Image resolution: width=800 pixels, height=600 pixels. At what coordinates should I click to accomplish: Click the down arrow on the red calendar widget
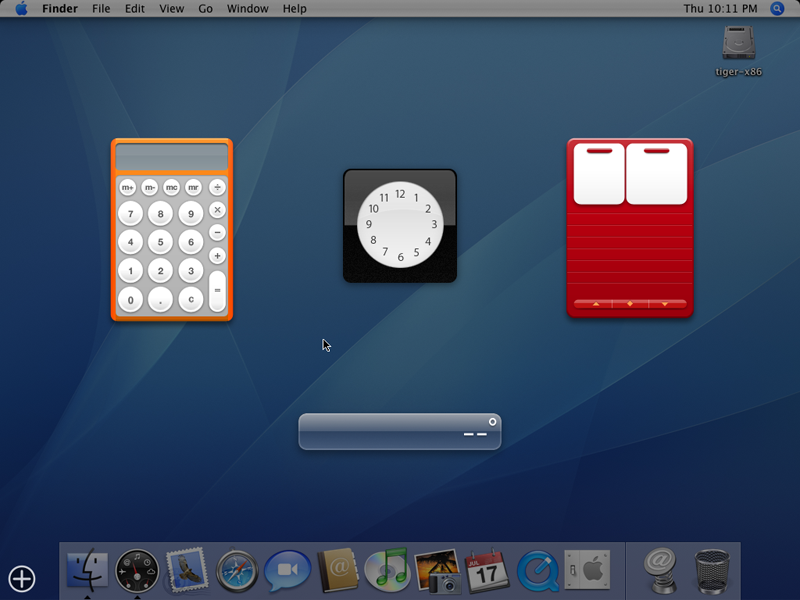click(665, 303)
